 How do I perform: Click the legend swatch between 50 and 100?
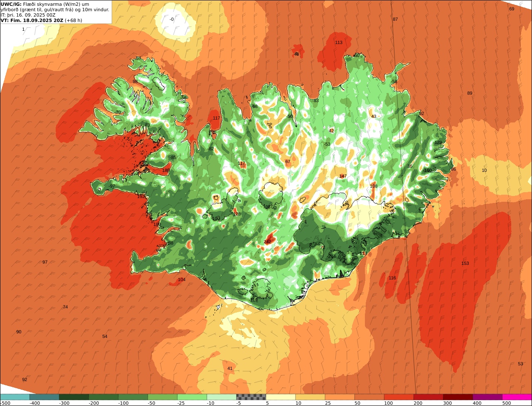(x=369, y=397)
